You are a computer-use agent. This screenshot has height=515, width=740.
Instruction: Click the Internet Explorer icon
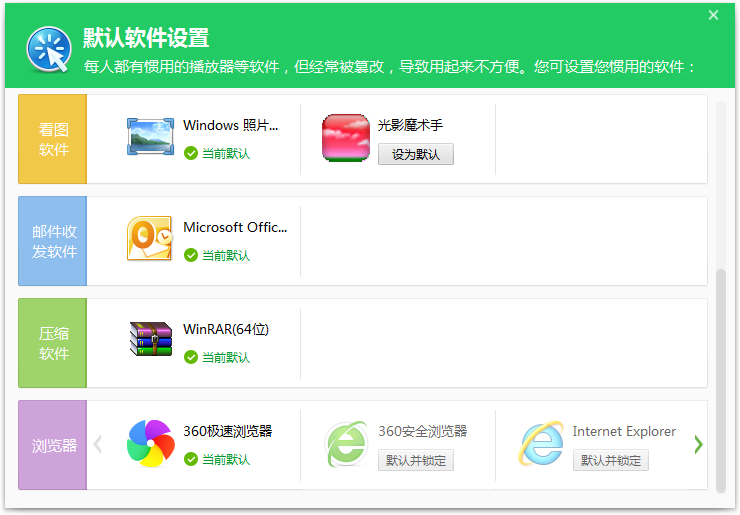pos(541,443)
